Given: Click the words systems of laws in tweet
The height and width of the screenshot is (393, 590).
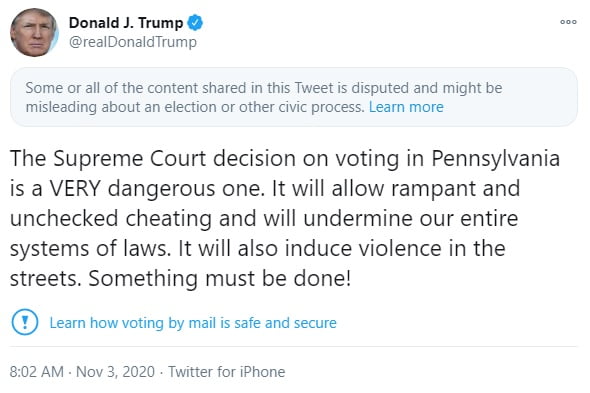Looking at the screenshot, I should pos(89,249).
